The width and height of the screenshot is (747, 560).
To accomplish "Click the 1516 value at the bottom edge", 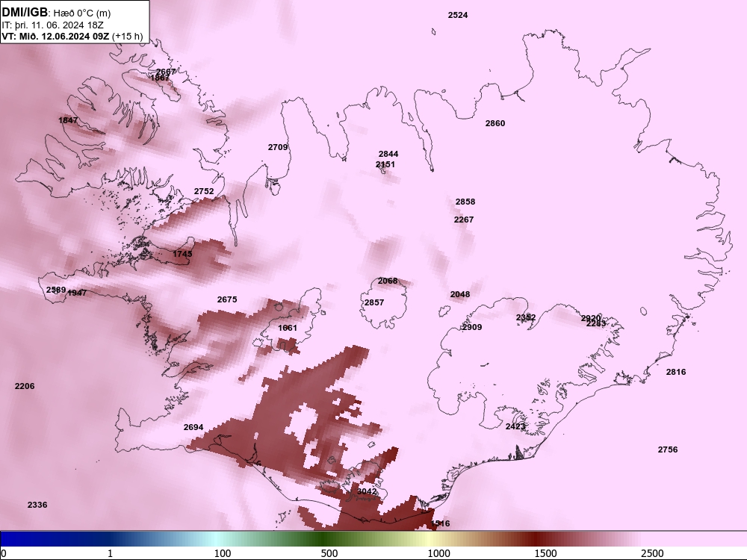I will tap(440, 524).
